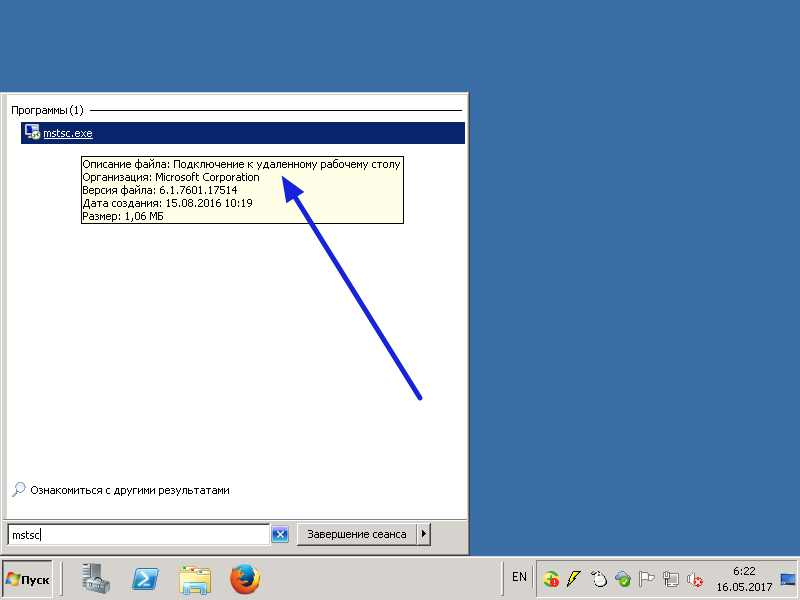
Task: Click the Пуск start button
Action: [x=28, y=580]
